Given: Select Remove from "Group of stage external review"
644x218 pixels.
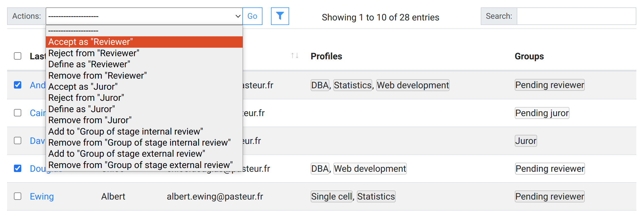Looking at the screenshot, I should pos(140,165).
